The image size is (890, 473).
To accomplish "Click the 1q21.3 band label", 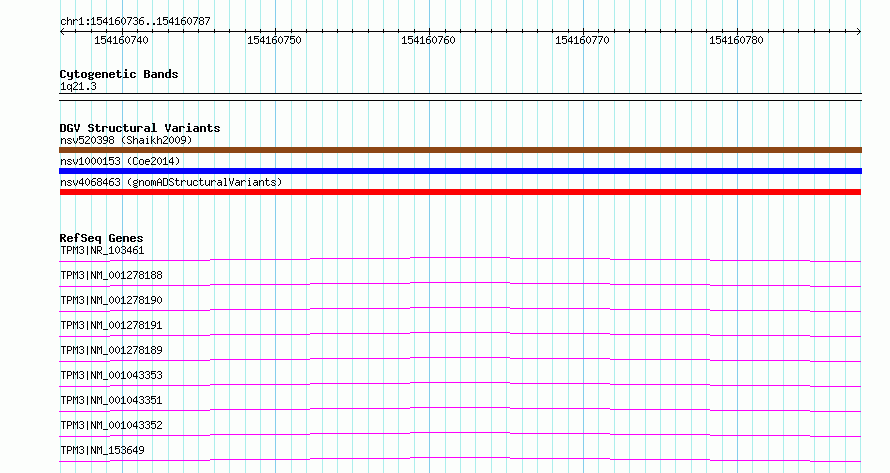I will click(x=78, y=86).
